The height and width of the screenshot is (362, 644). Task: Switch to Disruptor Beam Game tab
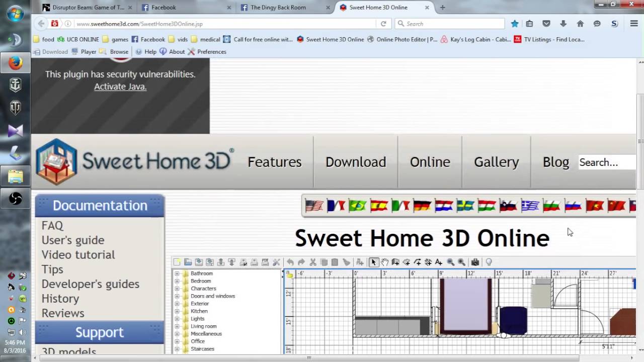pos(87,8)
